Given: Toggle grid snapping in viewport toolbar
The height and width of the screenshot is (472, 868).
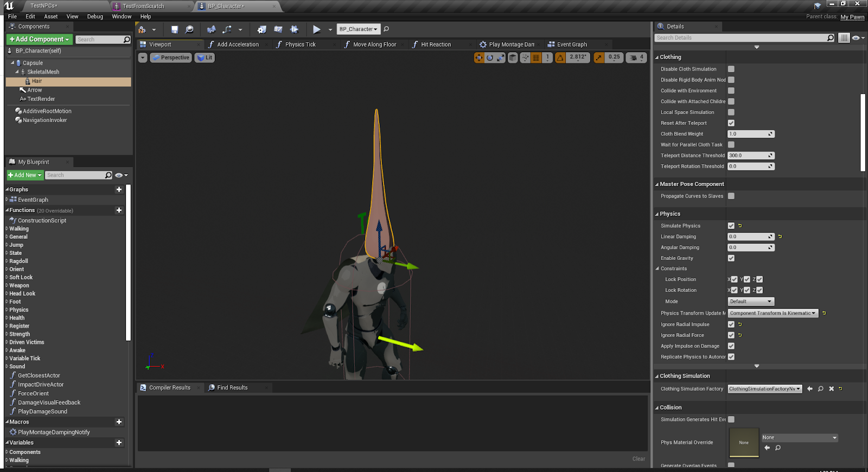Looking at the screenshot, I should click(536, 58).
